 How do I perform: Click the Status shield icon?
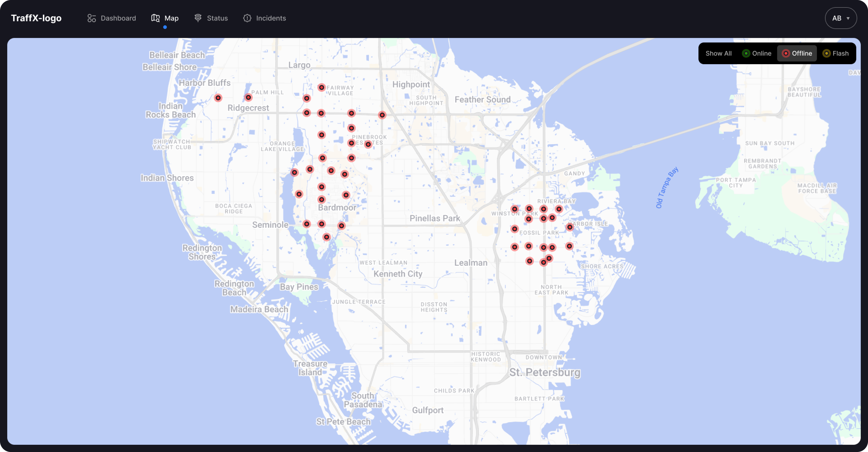(x=198, y=18)
